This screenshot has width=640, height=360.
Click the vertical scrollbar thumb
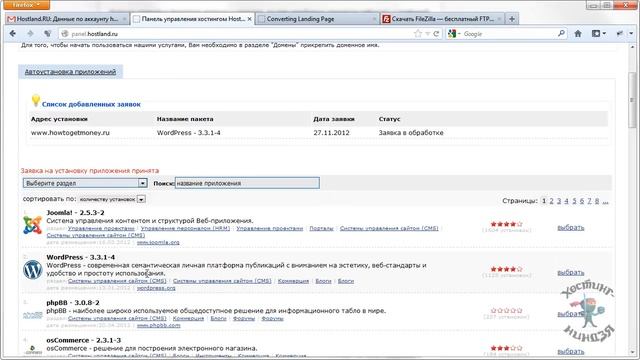tap(632, 100)
